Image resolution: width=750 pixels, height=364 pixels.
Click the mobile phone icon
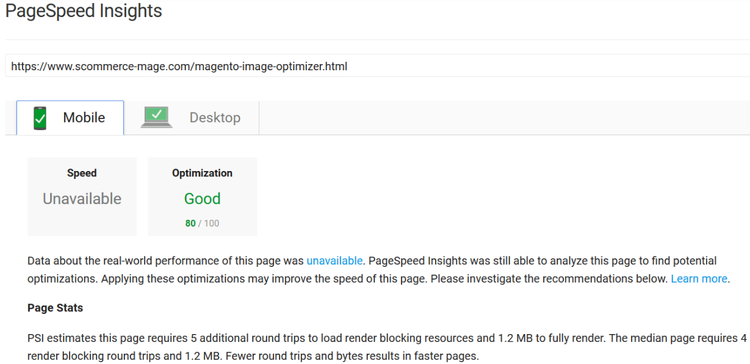[x=40, y=118]
